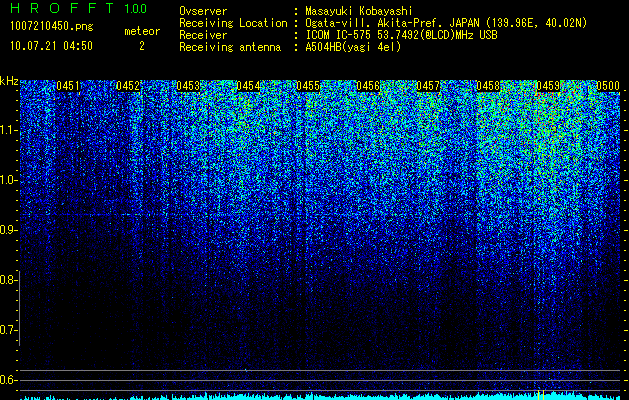This screenshot has width=629, height=400.
Task: Click the 0.7 kHz axis tick label
Action: [x=8, y=330]
